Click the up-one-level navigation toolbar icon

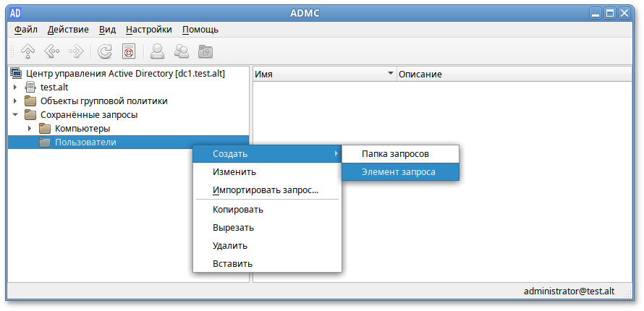coord(27,51)
